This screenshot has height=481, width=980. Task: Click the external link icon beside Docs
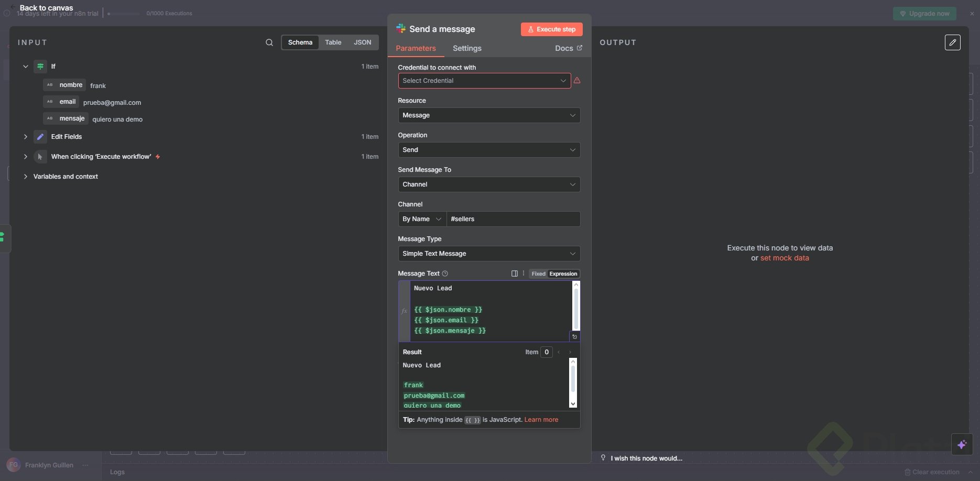579,48
